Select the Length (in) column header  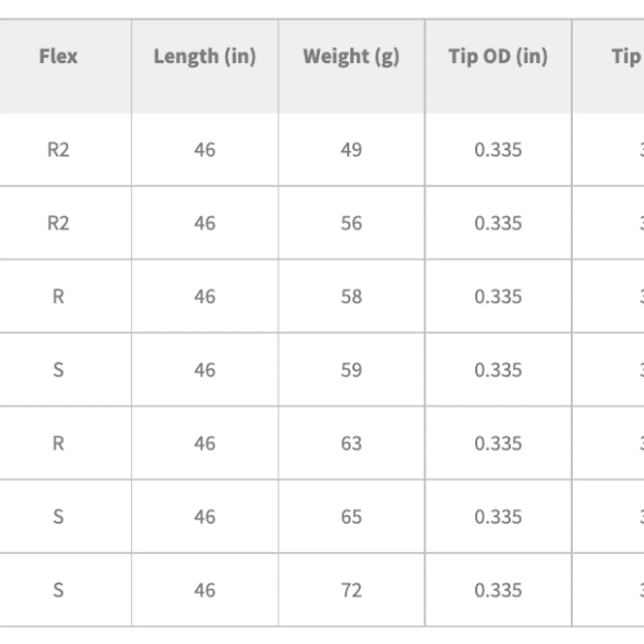pyautogui.click(x=205, y=56)
